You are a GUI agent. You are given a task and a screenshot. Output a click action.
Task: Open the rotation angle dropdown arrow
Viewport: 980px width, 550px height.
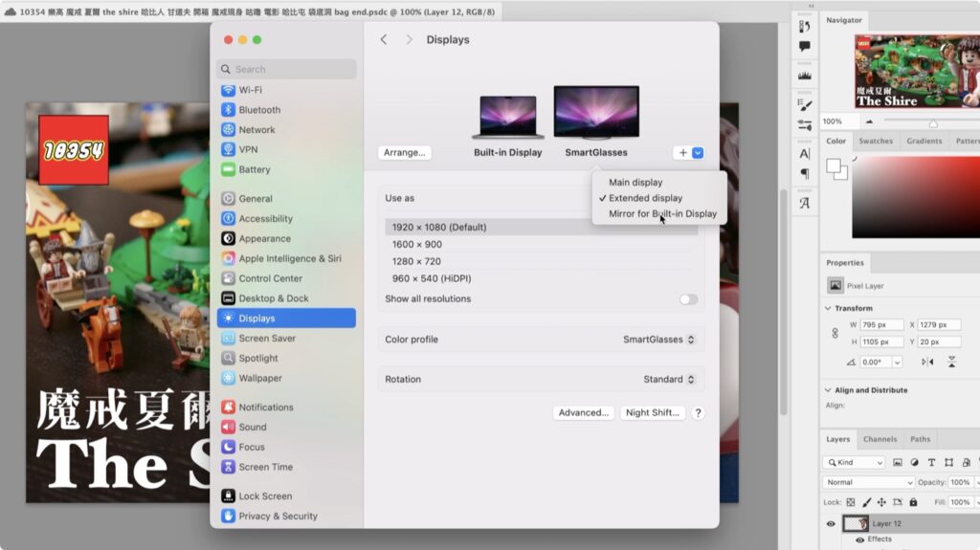pos(897,362)
